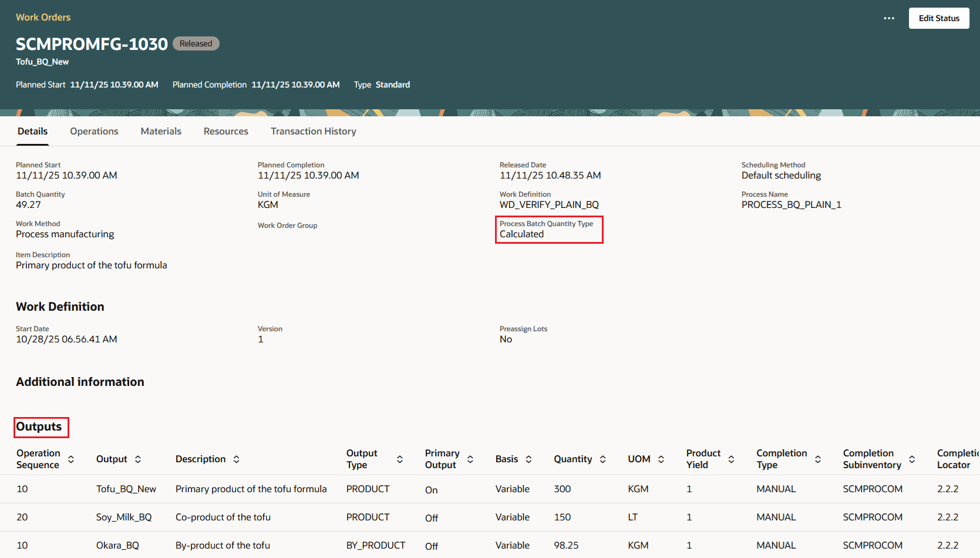
Task: Open the Transaction History tab
Action: point(313,131)
